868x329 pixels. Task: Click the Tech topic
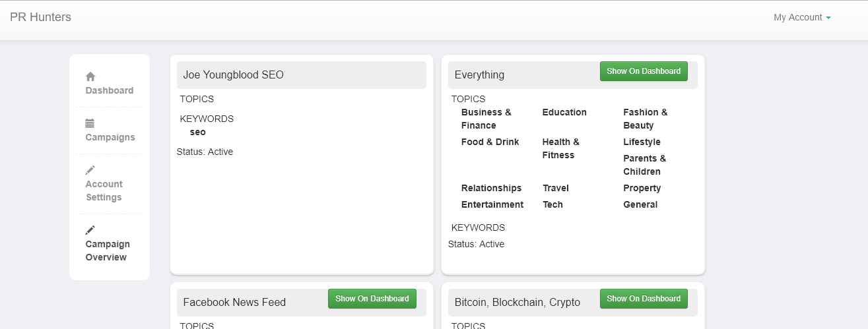click(x=553, y=204)
